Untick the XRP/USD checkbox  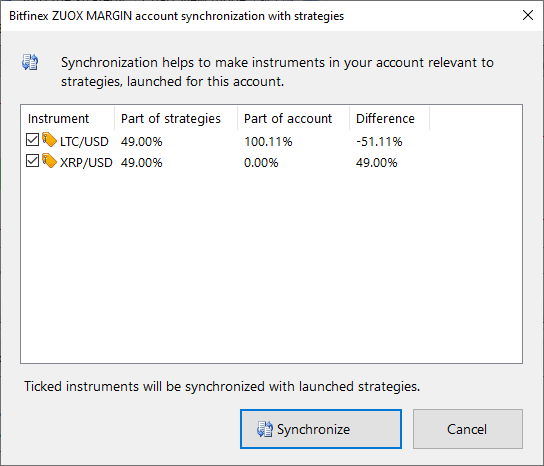coord(32,161)
